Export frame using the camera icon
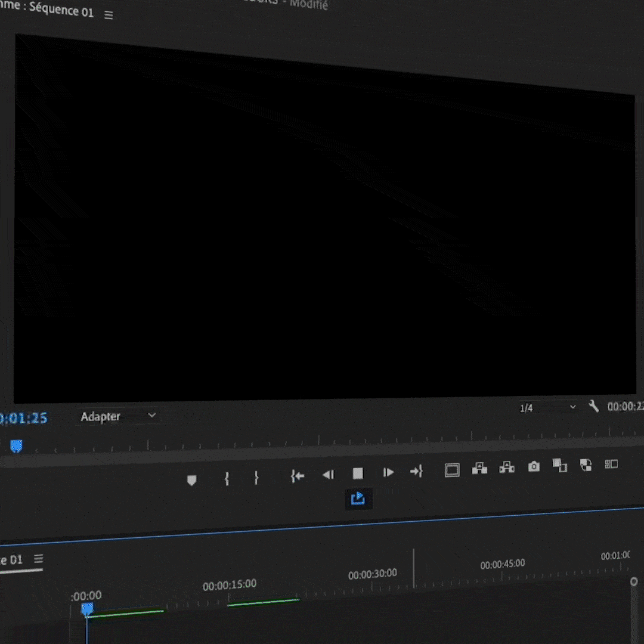This screenshot has height=644, width=644. [534, 466]
